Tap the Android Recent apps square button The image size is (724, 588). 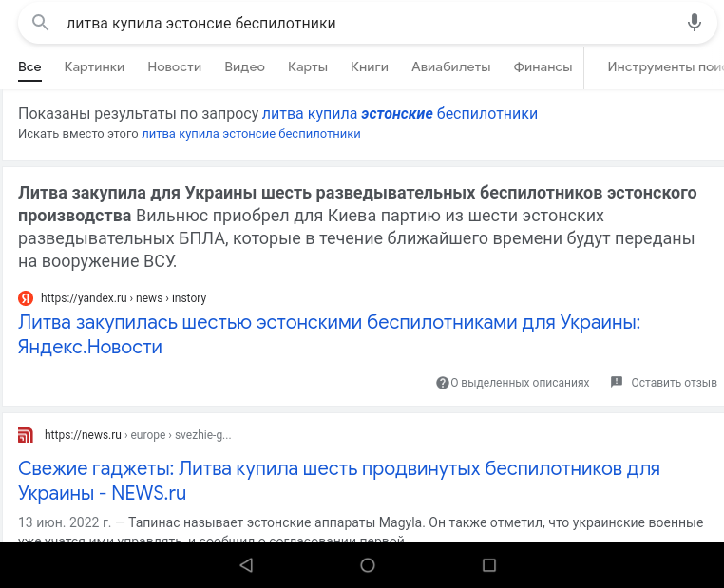[x=489, y=565]
